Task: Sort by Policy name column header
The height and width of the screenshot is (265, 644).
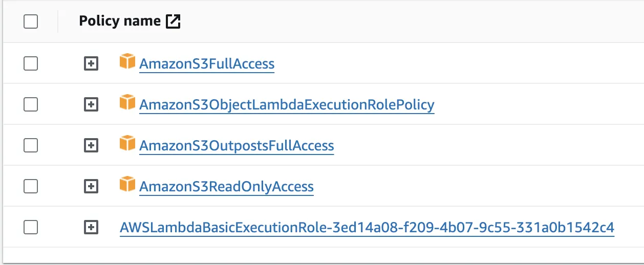Action: click(120, 21)
